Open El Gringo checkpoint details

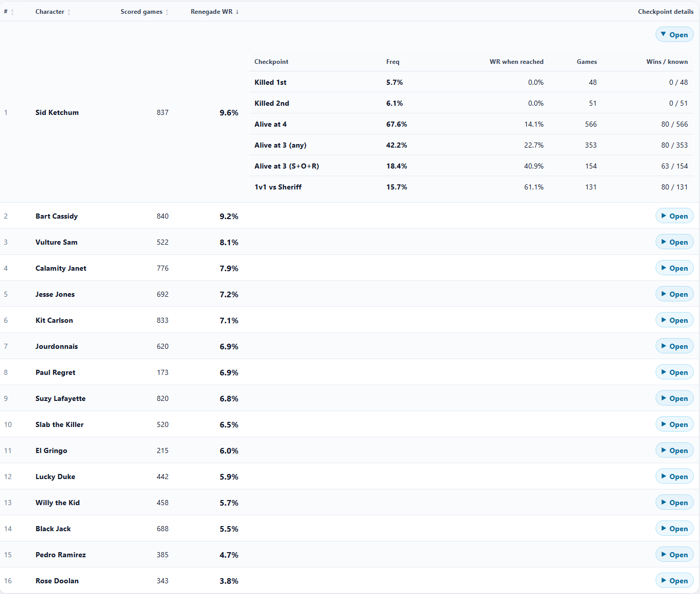click(x=674, y=450)
